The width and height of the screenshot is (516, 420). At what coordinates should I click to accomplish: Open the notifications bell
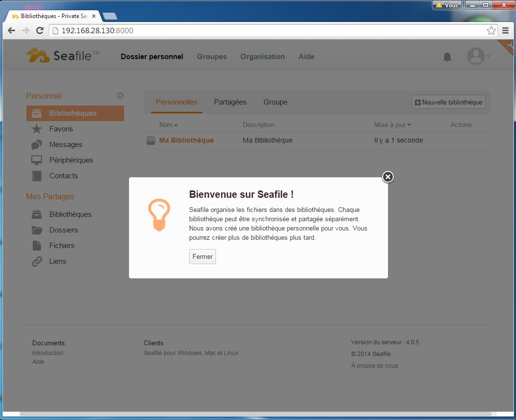447,57
